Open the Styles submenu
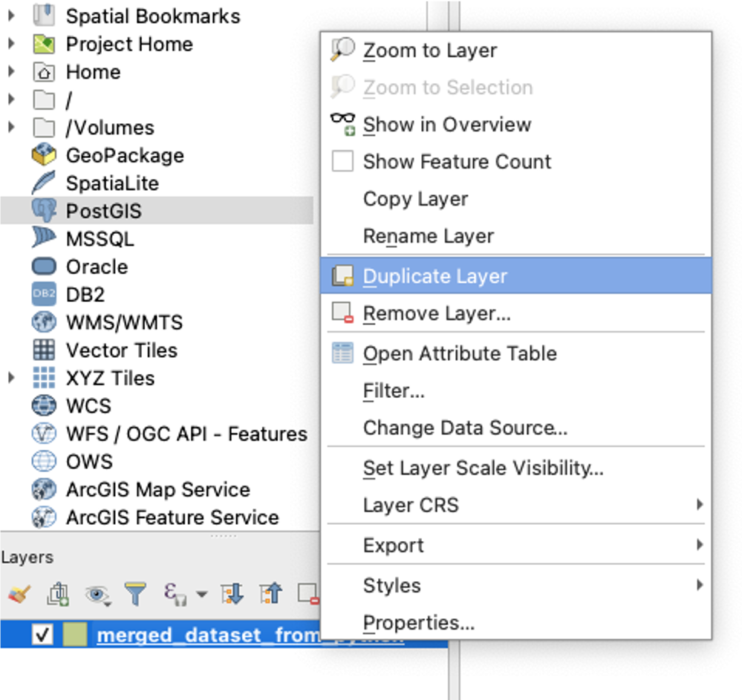The image size is (742, 700). coord(391,585)
